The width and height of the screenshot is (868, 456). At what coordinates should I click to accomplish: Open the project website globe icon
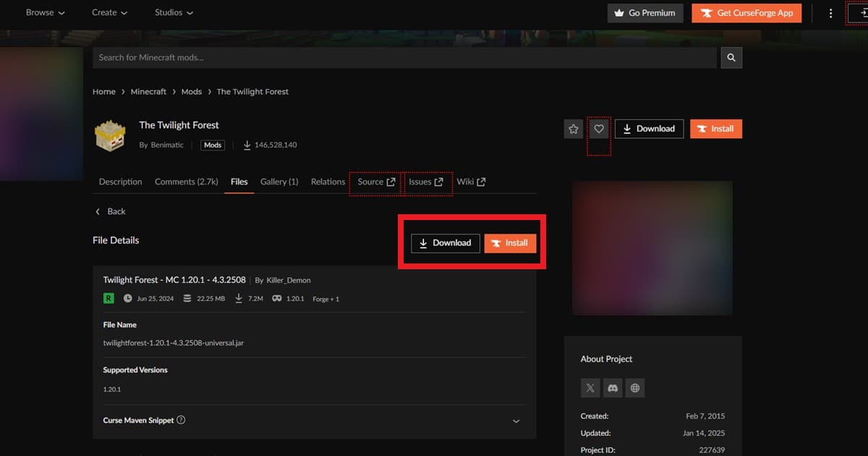point(635,388)
